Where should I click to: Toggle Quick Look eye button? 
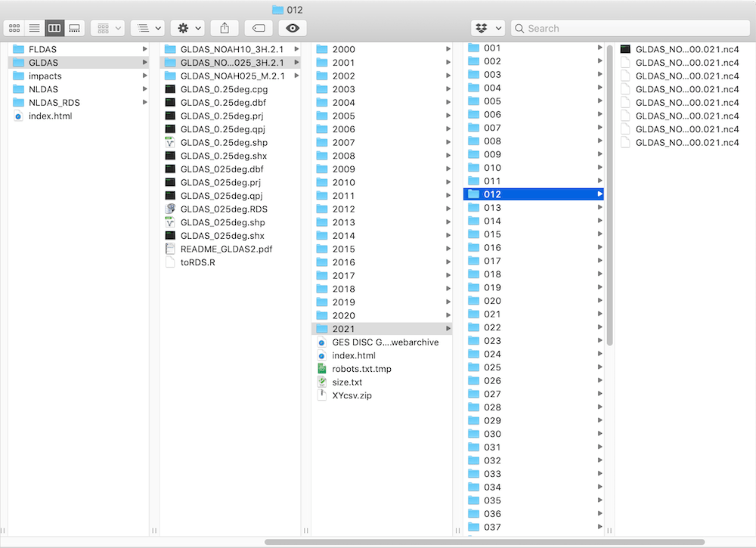(x=293, y=28)
